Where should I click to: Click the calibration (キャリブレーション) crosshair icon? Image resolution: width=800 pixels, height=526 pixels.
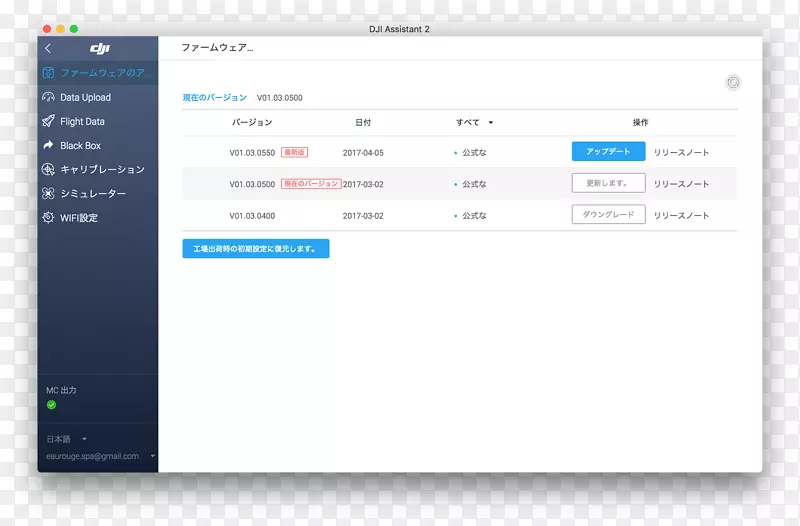[48, 169]
